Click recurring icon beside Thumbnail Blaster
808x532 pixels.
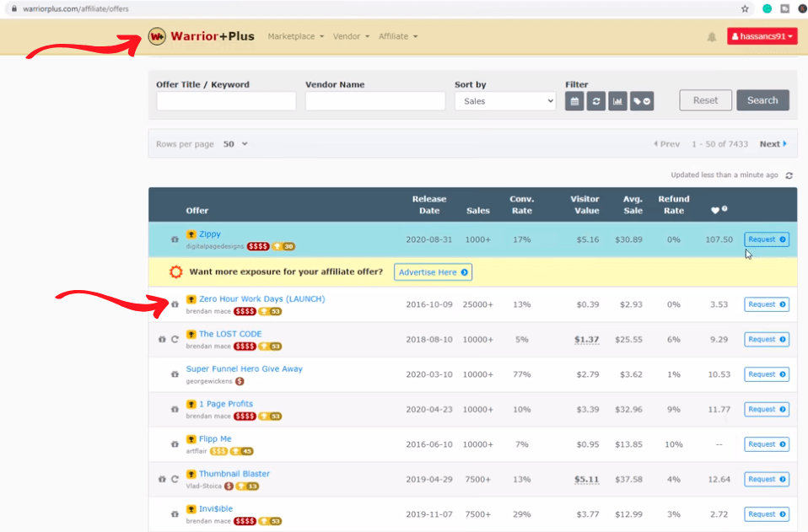coord(175,479)
